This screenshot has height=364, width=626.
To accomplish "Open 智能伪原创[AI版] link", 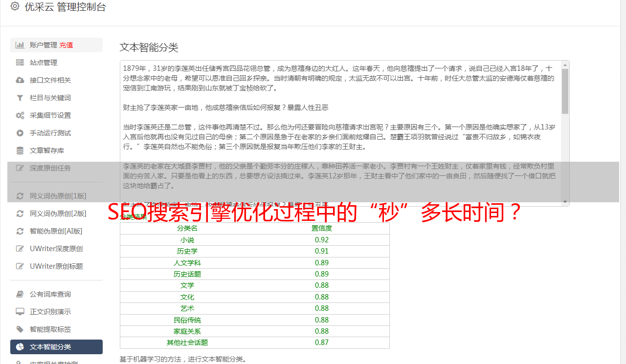I will [56, 231].
